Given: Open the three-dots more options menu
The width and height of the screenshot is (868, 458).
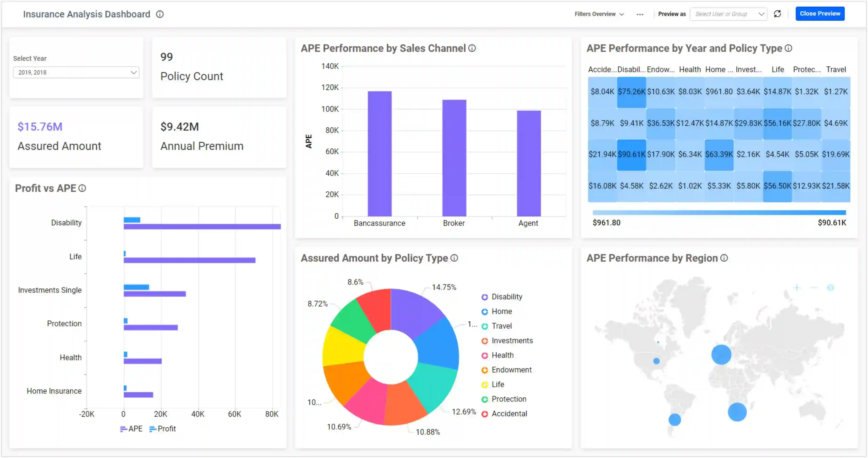Looking at the screenshot, I should tap(640, 14).
